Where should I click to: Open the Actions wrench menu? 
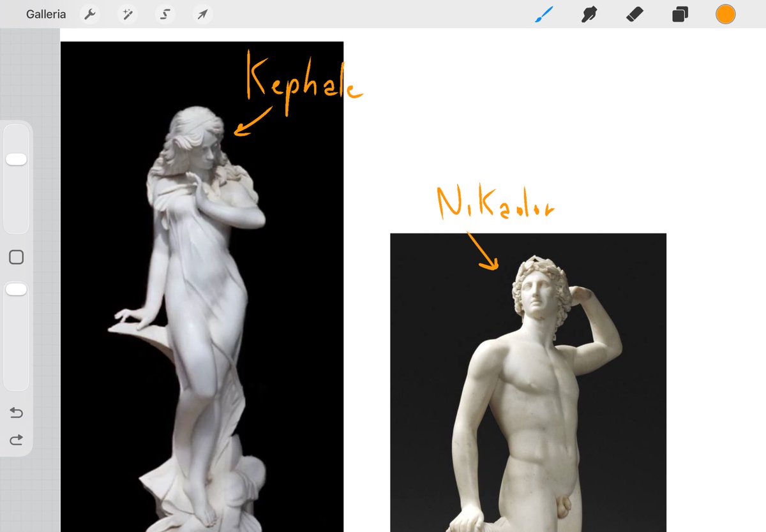click(90, 14)
